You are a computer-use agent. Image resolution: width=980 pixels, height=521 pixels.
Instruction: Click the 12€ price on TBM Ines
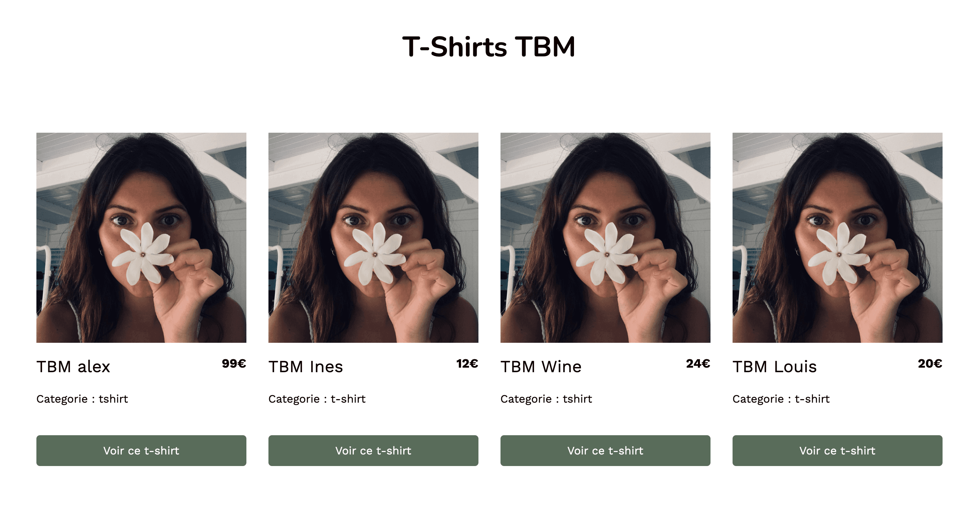click(467, 363)
